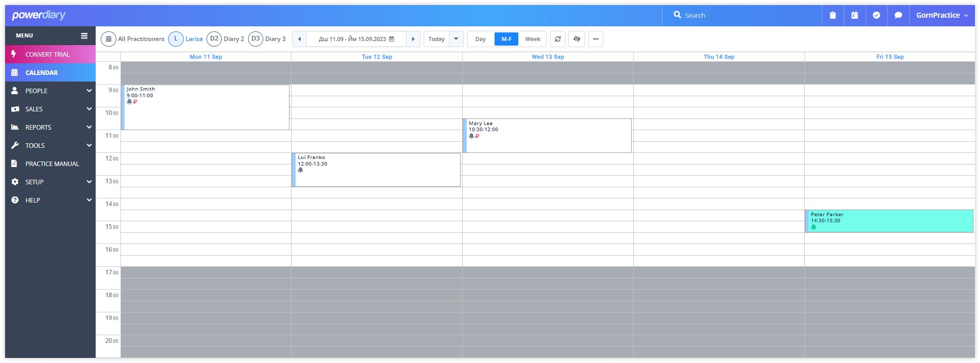Collapse the menu via hamburger icon

pyautogui.click(x=84, y=35)
